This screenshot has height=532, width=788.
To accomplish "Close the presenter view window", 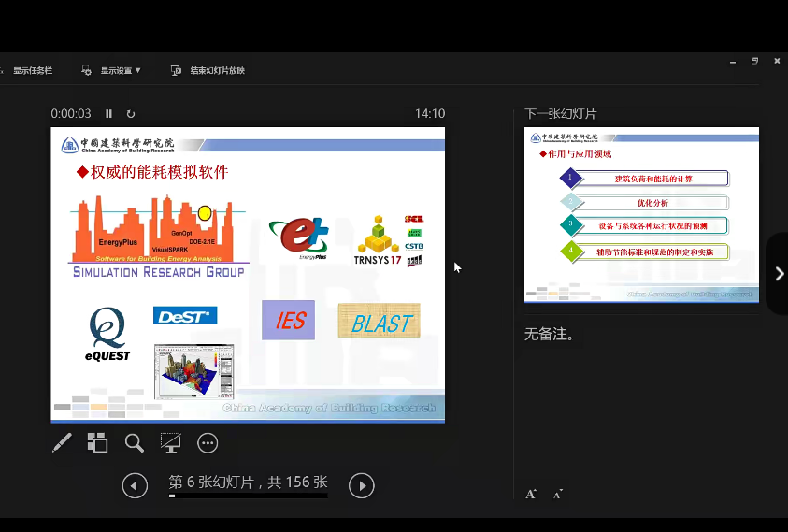I will click(777, 61).
